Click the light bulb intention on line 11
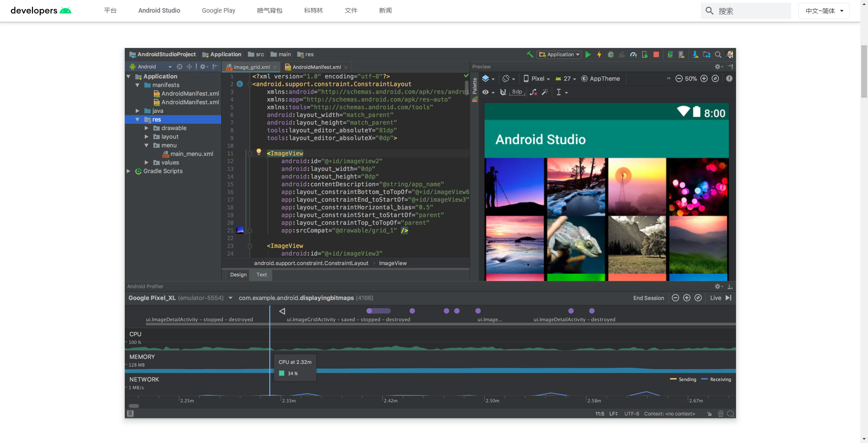The height and width of the screenshot is (443, 868). tap(259, 152)
